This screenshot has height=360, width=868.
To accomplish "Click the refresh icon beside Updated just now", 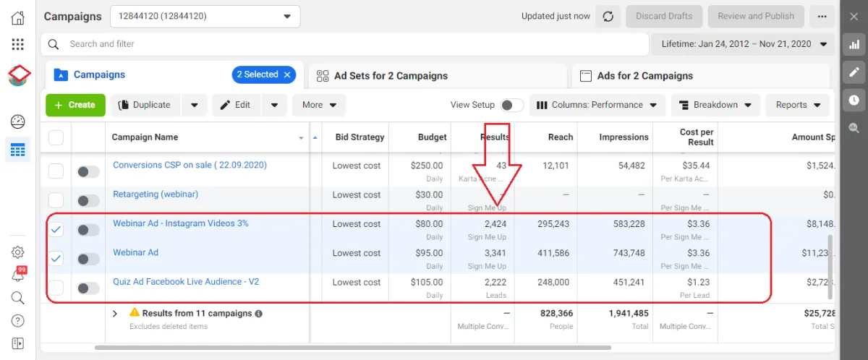I will click(608, 16).
